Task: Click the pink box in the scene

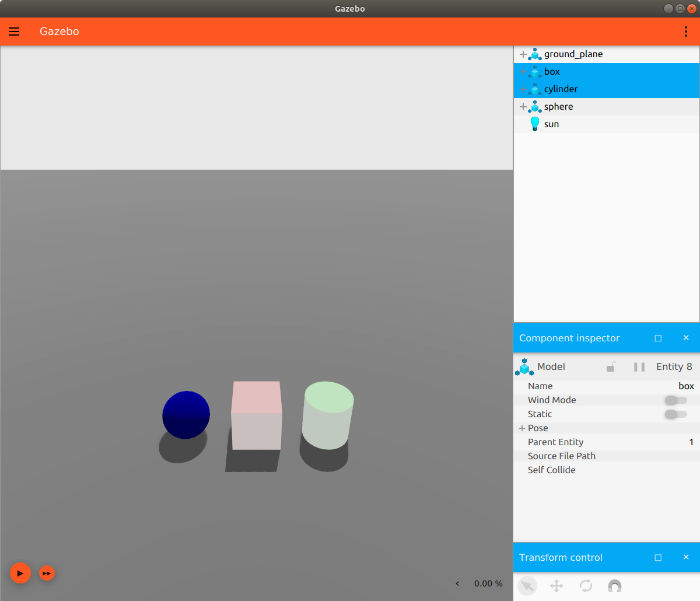Action: 257,415
